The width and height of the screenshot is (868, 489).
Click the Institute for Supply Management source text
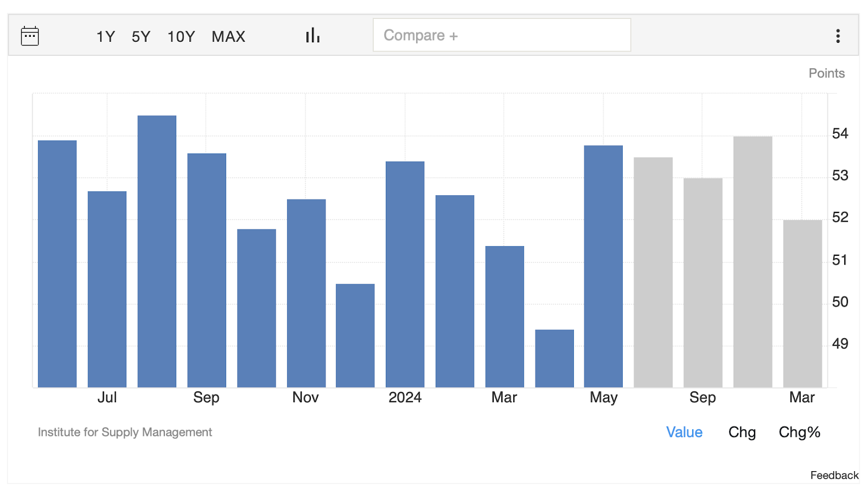click(x=125, y=432)
